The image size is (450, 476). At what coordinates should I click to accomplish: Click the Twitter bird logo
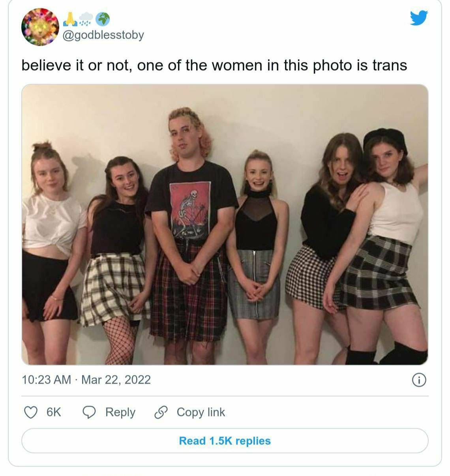(419, 18)
